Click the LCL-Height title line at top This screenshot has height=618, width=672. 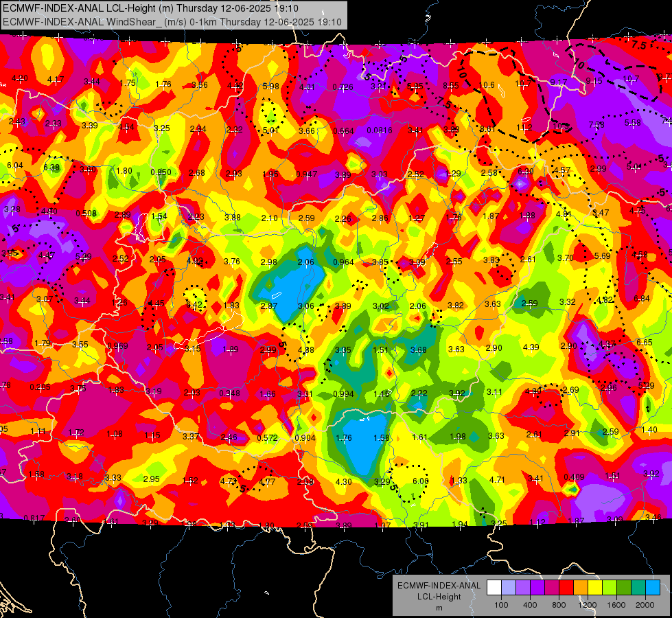[x=150, y=8]
